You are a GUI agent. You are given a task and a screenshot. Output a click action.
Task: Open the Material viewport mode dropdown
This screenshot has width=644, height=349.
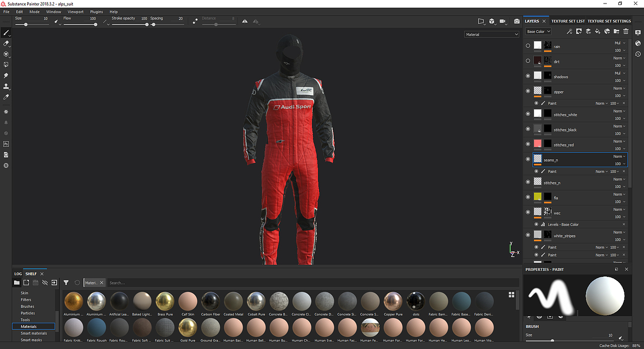click(492, 34)
